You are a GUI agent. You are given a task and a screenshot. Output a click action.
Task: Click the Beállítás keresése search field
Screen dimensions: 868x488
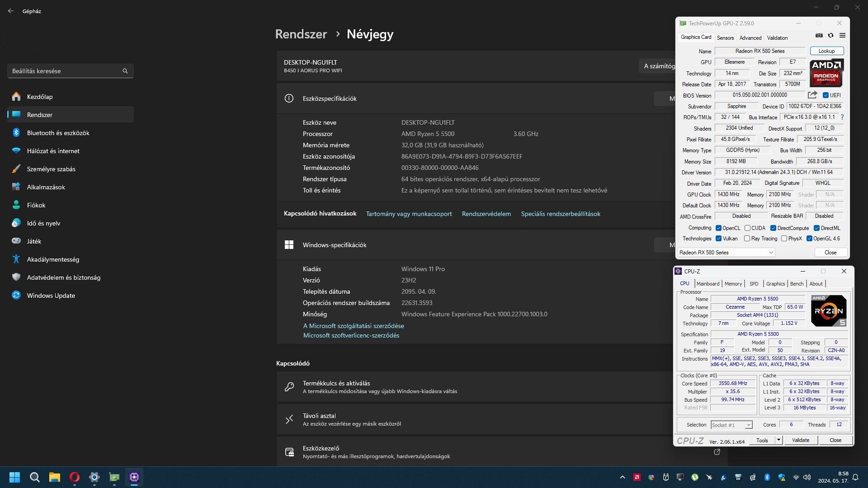click(70, 71)
